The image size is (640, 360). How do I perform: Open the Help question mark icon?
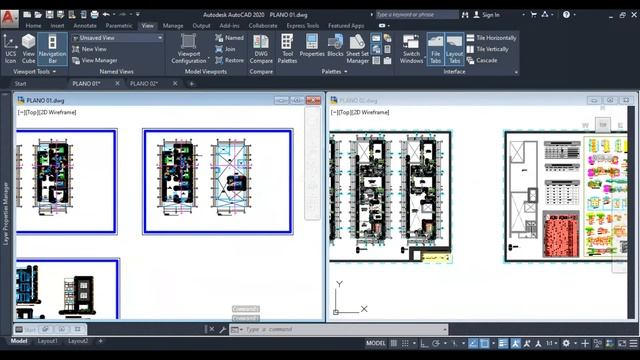pos(566,15)
